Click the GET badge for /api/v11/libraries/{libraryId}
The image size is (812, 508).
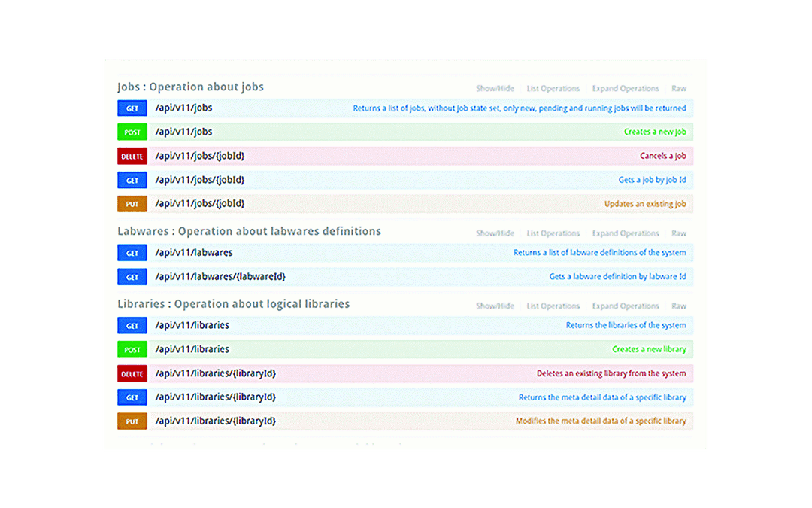point(132,397)
